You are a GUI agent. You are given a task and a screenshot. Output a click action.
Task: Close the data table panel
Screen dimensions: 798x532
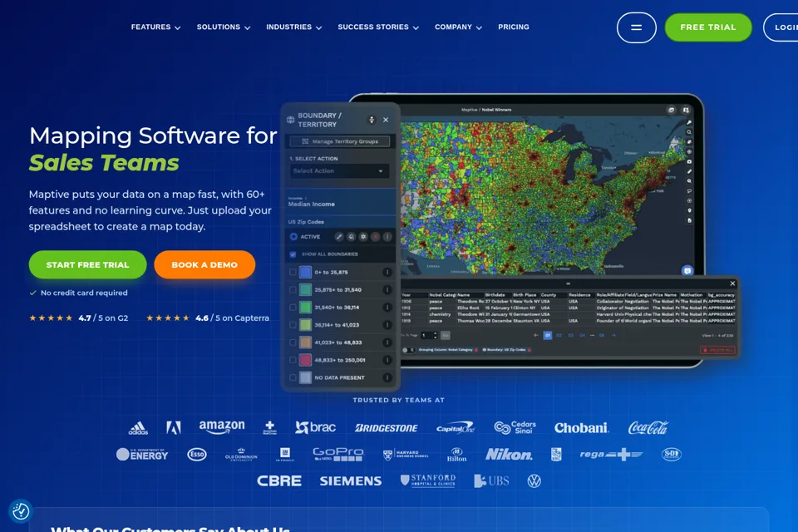coord(732,283)
